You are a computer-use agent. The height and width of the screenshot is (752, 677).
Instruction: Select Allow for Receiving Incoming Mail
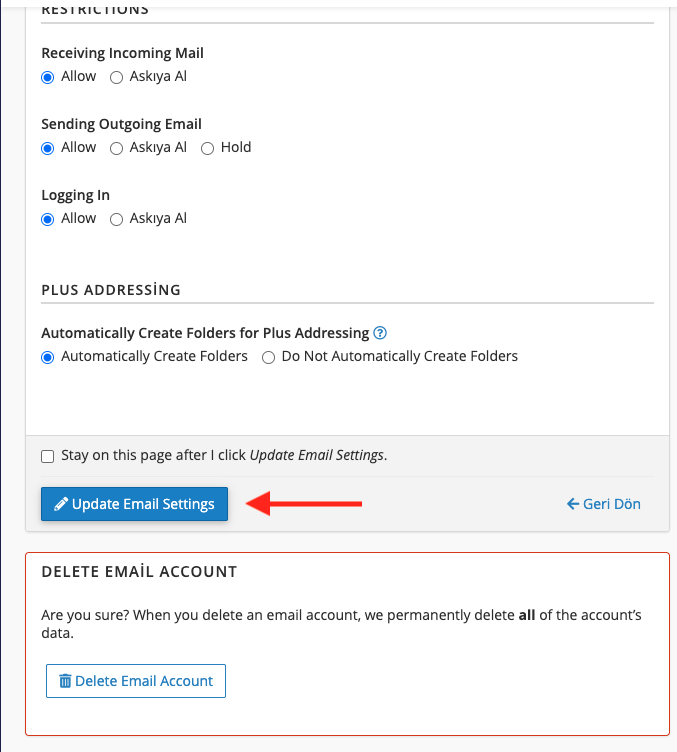point(48,77)
